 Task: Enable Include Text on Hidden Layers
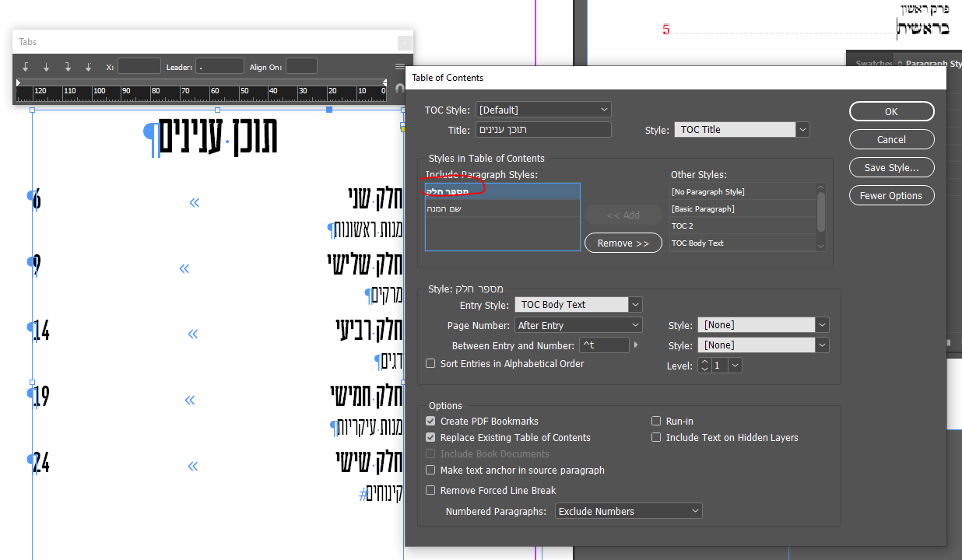[656, 437]
